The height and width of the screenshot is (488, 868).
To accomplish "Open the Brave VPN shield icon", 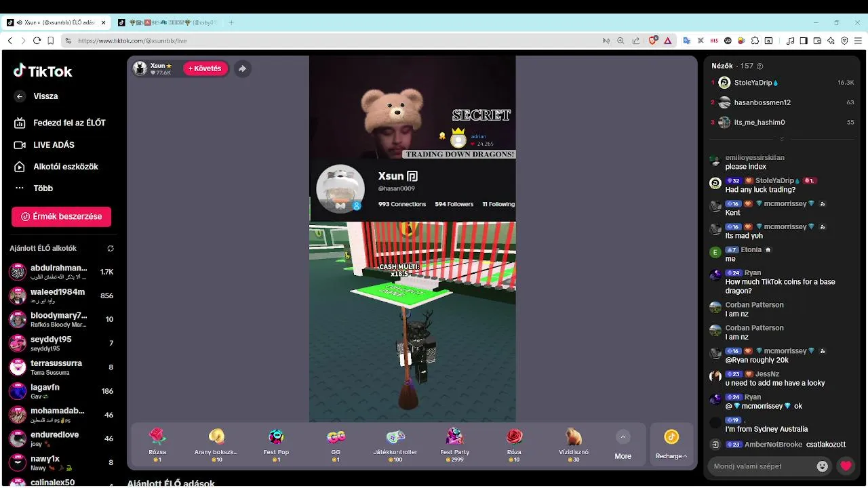I will tap(844, 41).
